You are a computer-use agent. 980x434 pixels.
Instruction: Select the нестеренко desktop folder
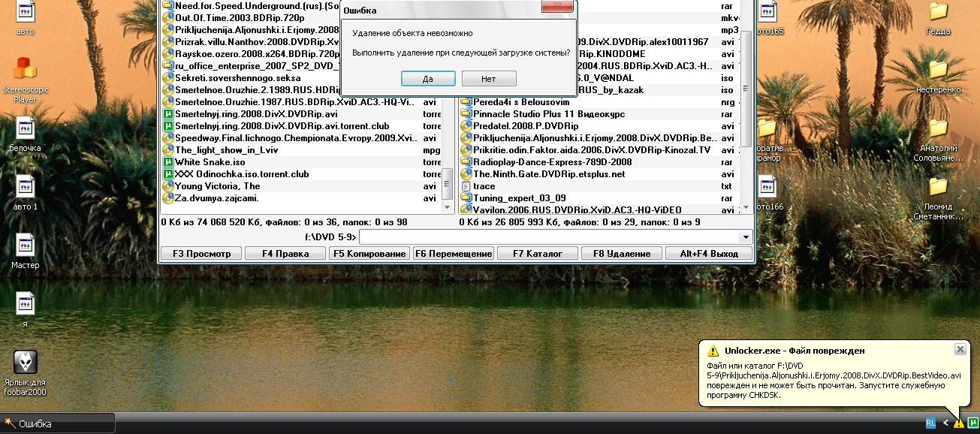(x=938, y=71)
